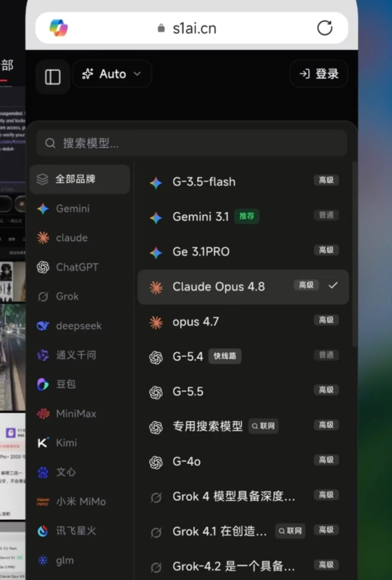This screenshot has height=580, width=392.
Task: Click the 通义千问 brand icon
Action: tap(43, 355)
